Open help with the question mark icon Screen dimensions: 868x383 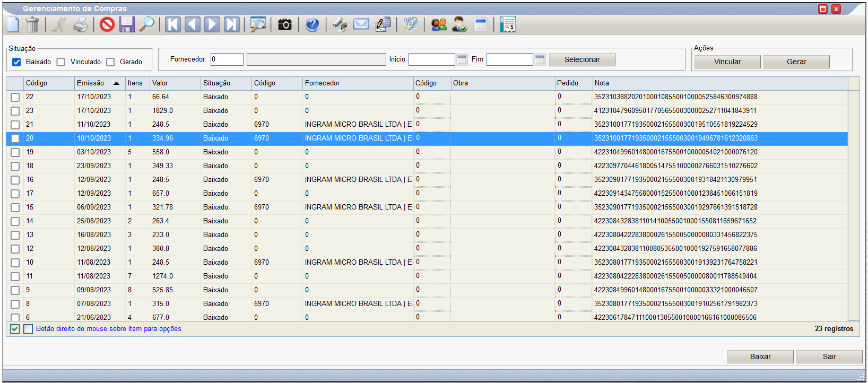point(312,24)
